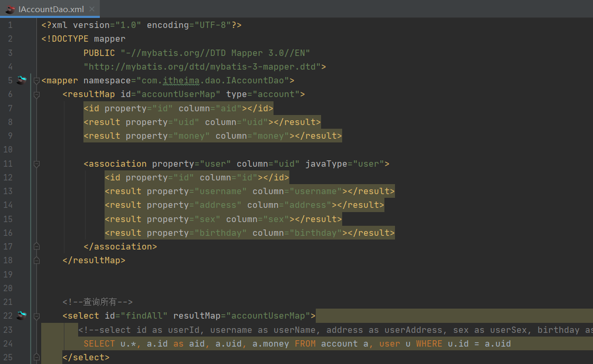Image resolution: width=593 pixels, height=364 pixels.
Task: Click the fold end marker at line 18
Action: pyautogui.click(x=36, y=261)
